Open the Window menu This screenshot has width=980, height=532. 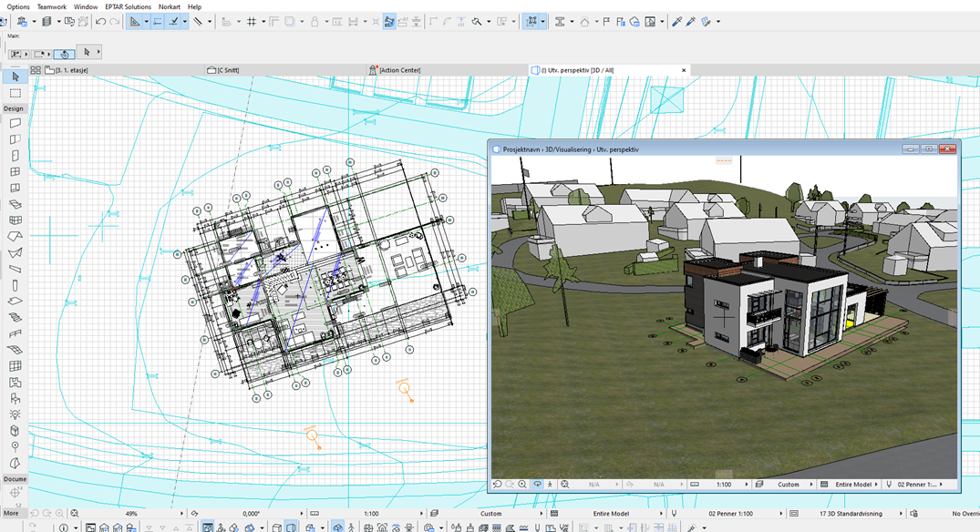(86, 7)
